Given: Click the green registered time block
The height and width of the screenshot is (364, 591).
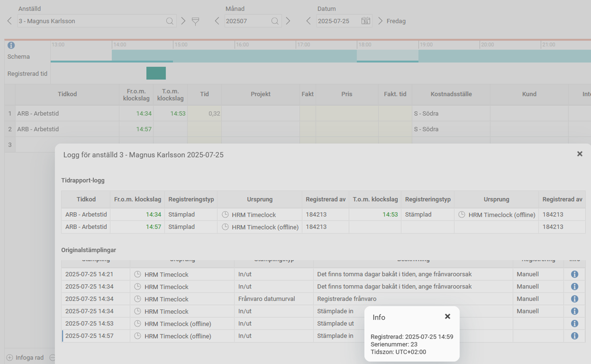Looking at the screenshot, I should [156, 73].
